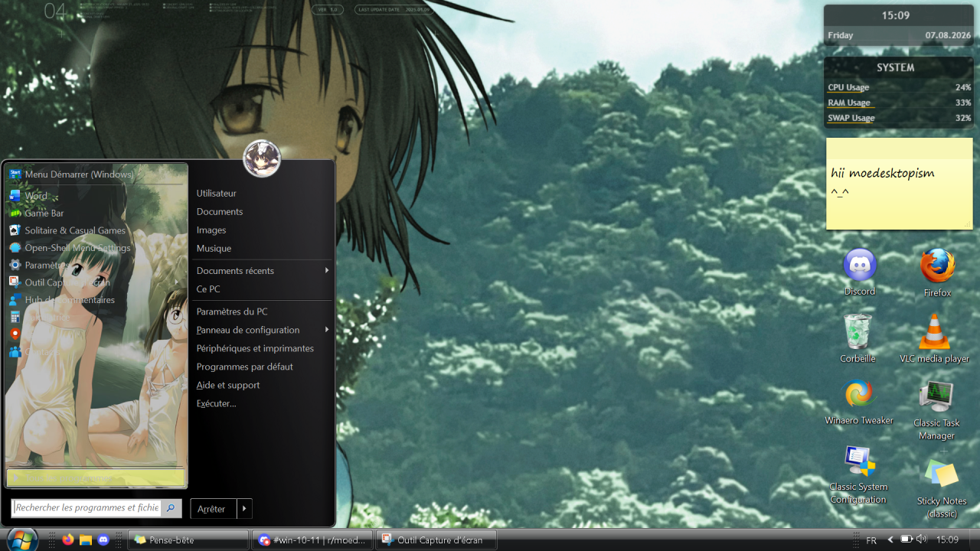Open Firefox from the taskbar quick launch

point(68,540)
